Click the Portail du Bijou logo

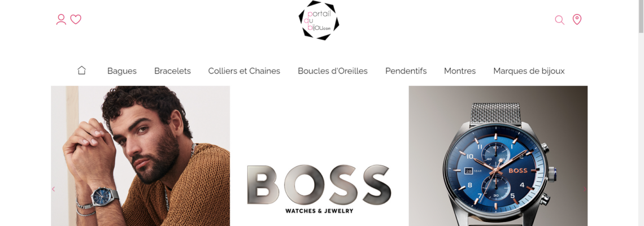point(319,20)
